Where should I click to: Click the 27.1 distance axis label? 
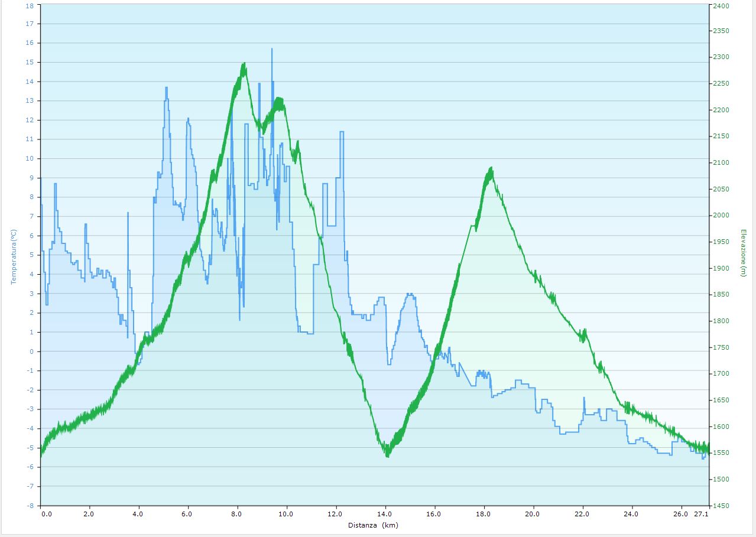701,515
